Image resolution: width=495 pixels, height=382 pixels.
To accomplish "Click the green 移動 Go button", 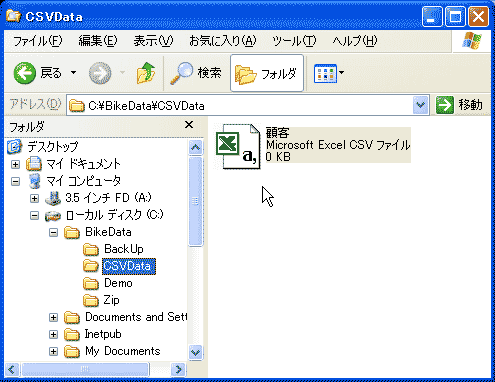I will [459, 105].
